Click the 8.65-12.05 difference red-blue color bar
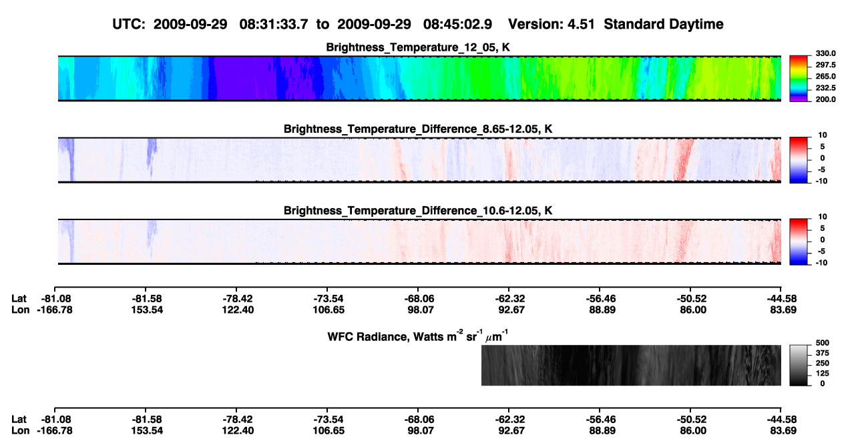The height and width of the screenshot is (445, 868). 799,159
